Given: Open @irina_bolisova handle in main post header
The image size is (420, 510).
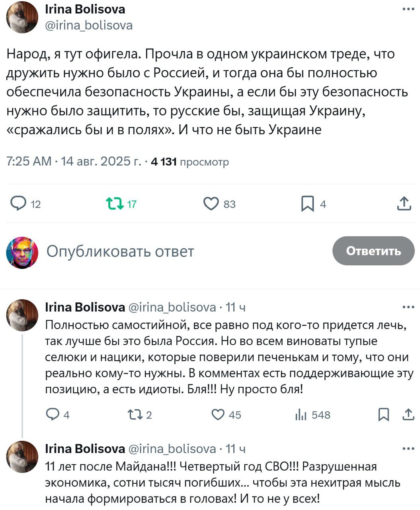Looking at the screenshot, I should (89, 25).
